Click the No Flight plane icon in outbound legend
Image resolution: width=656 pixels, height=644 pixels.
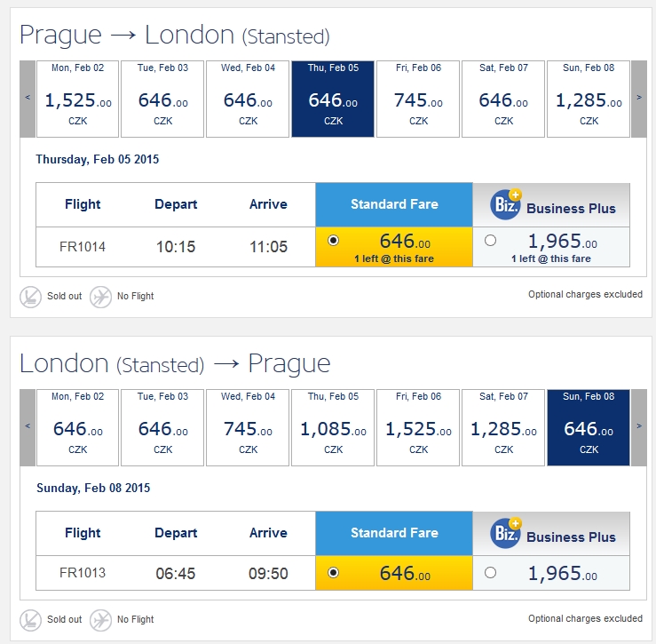click(100, 297)
